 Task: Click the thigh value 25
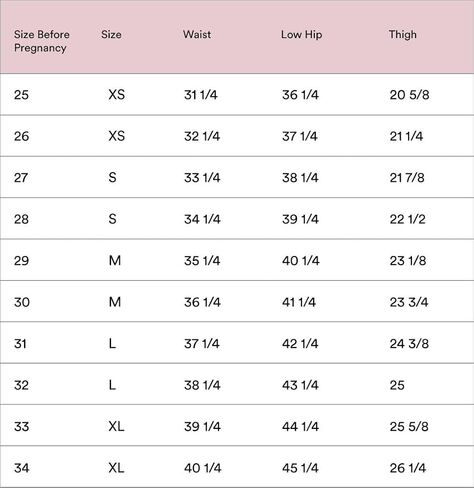[x=397, y=385]
